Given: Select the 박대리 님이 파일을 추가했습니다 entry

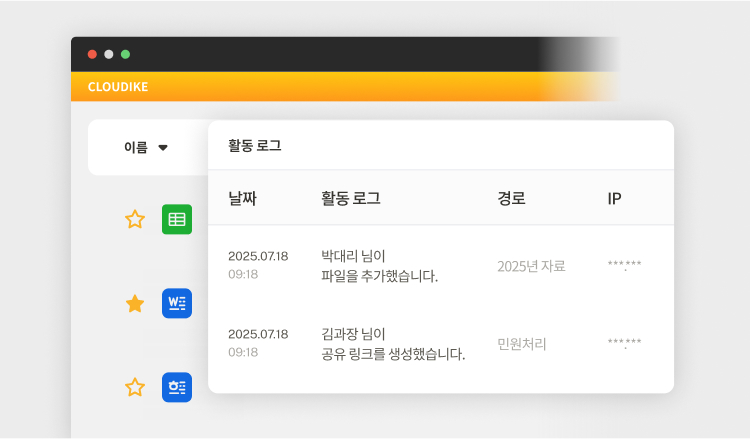Looking at the screenshot, I should pos(379,266).
